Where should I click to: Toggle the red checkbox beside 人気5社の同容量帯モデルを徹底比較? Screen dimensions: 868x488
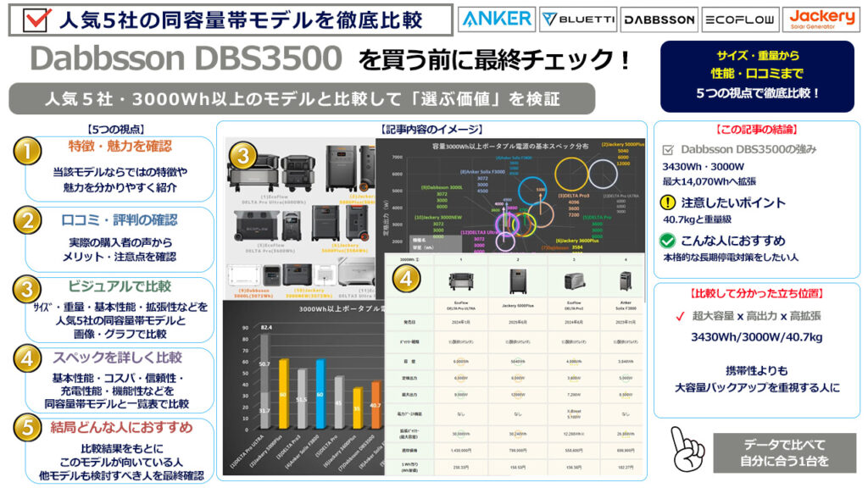[x=37, y=19]
